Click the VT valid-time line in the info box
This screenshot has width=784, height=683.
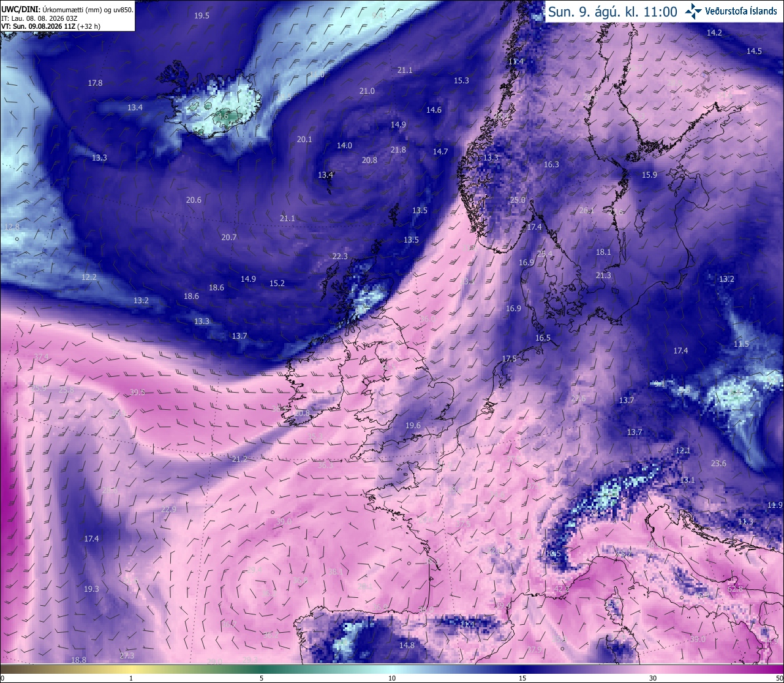[x=51, y=26]
